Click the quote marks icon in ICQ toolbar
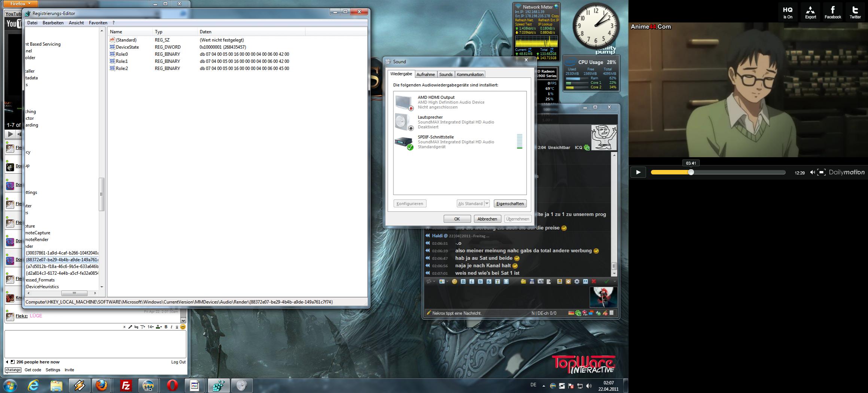This screenshot has height=393, width=868. pyautogui.click(x=585, y=281)
